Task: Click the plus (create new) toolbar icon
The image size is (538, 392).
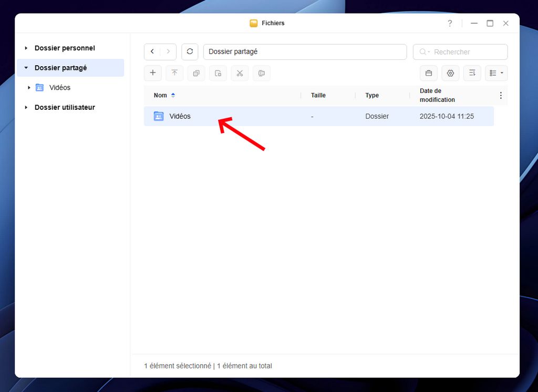Action: 153,73
